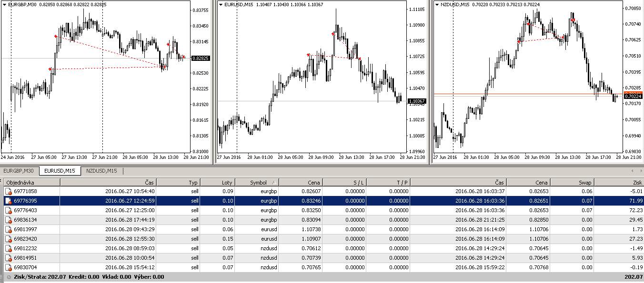
Task: Click the profit value 72.23
Action: click(635, 210)
